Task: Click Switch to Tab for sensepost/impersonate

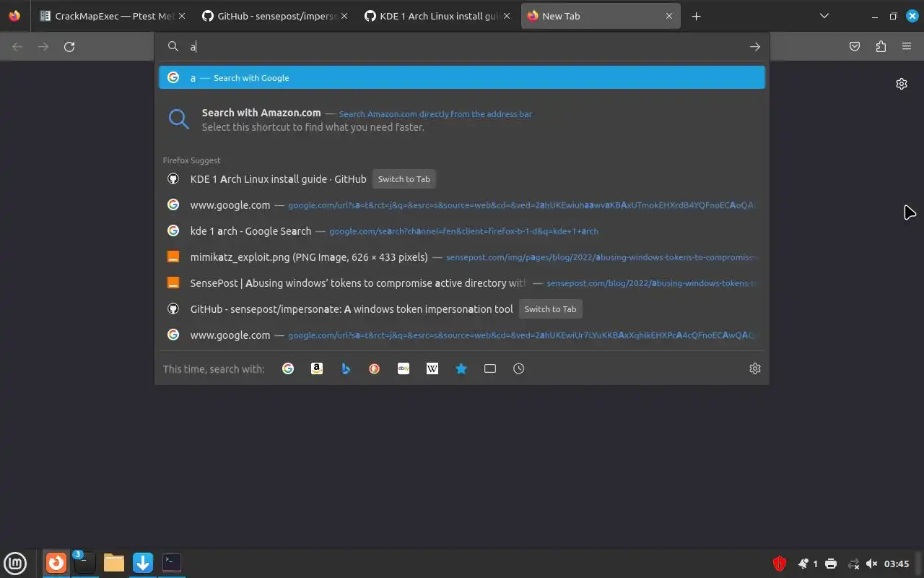Action: click(550, 309)
